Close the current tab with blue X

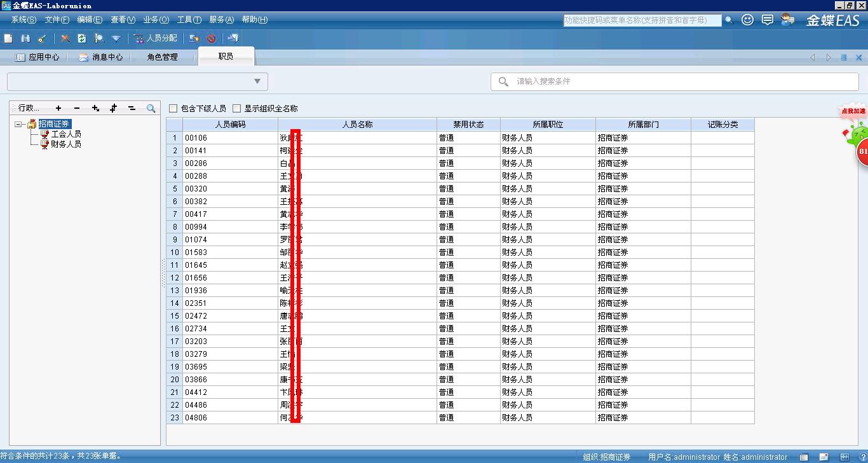click(x=859, y=57)
